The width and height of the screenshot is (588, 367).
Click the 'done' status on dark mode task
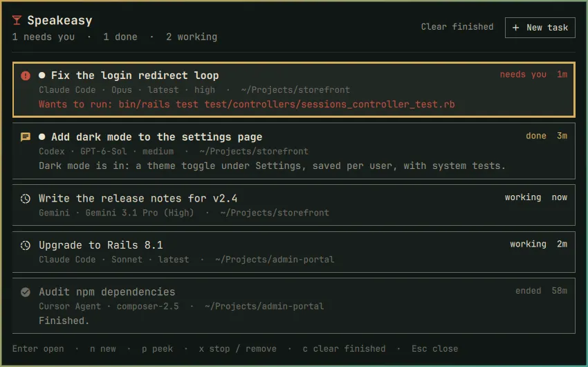click(x=536, y=136)
